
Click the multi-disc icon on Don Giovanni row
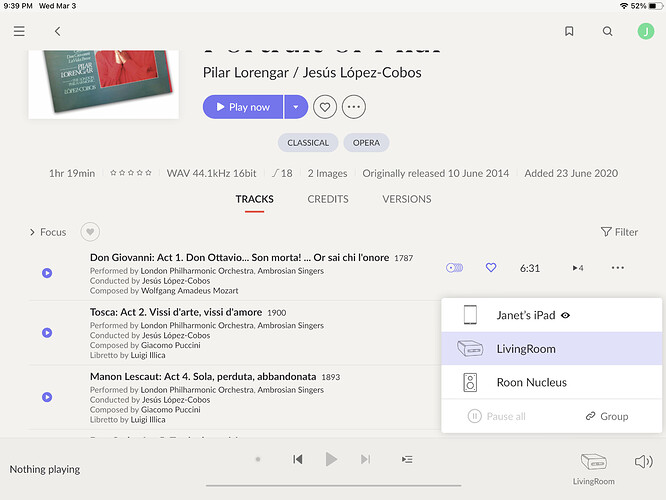click(x=454, y=268)
